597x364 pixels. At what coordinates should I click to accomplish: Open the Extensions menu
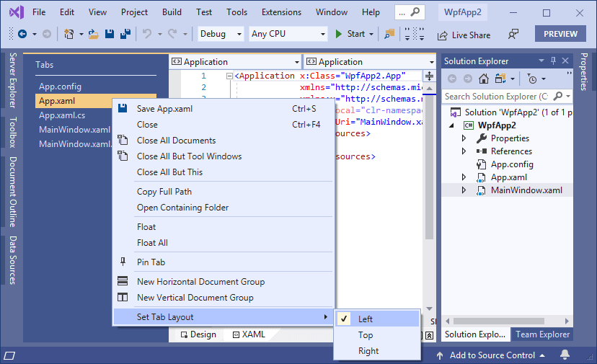pos(281,12)
